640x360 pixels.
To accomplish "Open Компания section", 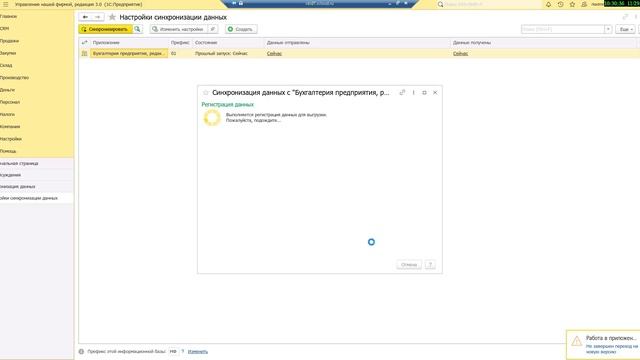I will (10, 127).
